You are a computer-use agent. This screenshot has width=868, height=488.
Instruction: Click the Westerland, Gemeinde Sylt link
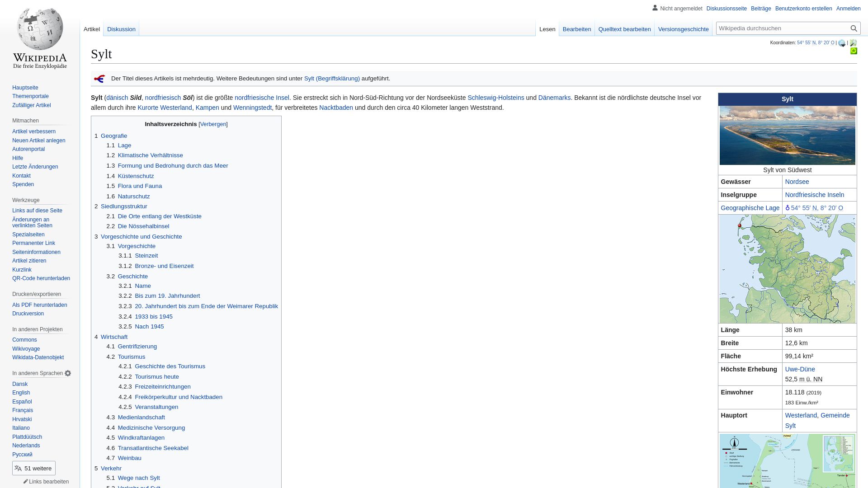[817, 420]
